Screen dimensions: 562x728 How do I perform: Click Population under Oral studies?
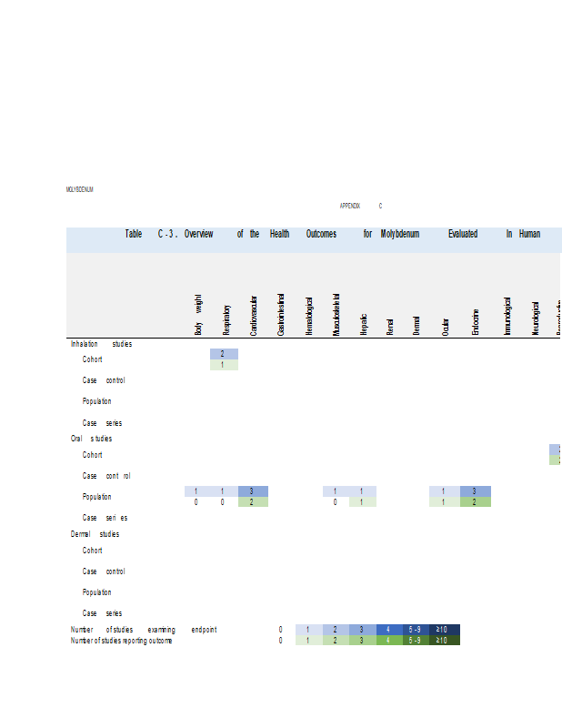(x=97, y=497)
